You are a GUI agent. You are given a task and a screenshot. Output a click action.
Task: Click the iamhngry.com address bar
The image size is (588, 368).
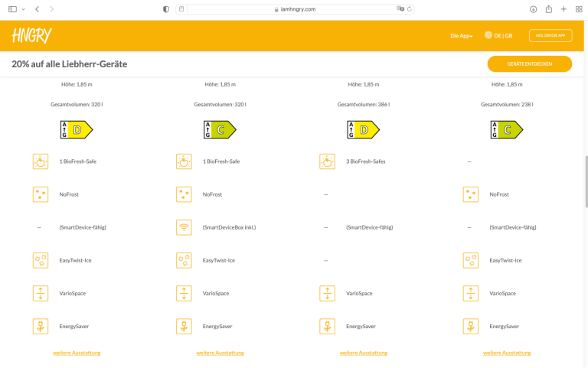(x=295, y=9)
